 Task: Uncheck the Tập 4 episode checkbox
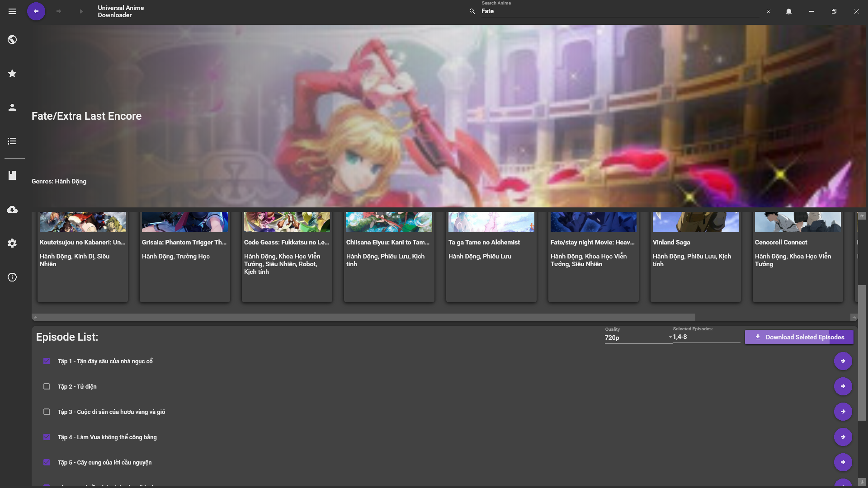tap(47, 437)
